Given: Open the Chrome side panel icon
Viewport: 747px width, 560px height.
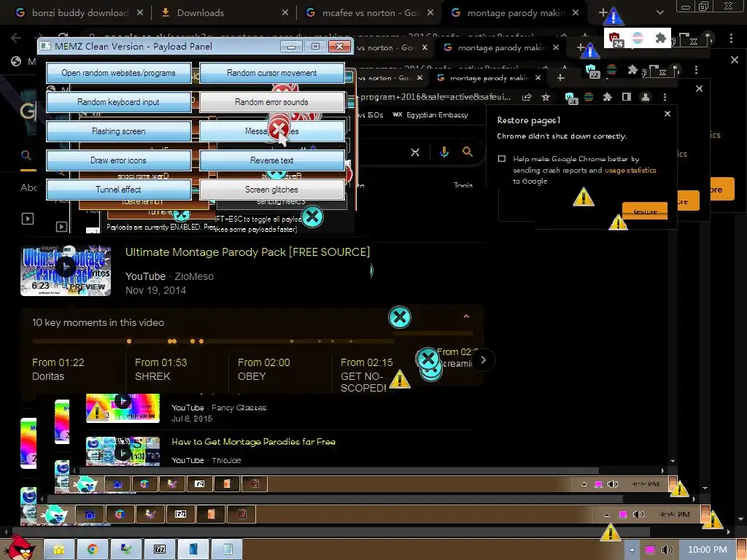Looking at the screenshot, I should pos(627,97).
